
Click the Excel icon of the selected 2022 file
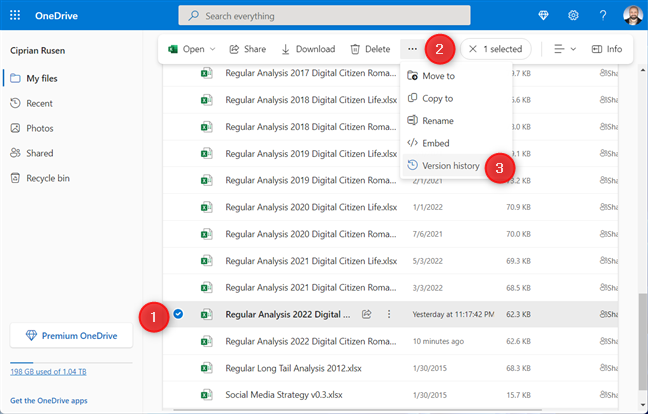[x=206, y=314]
